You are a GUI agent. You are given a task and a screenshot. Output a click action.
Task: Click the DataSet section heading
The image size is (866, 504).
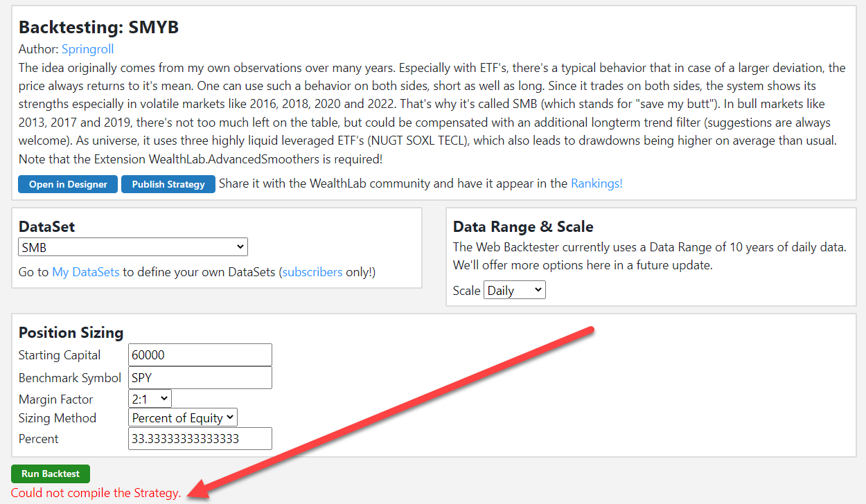click(x=46, y=227)
